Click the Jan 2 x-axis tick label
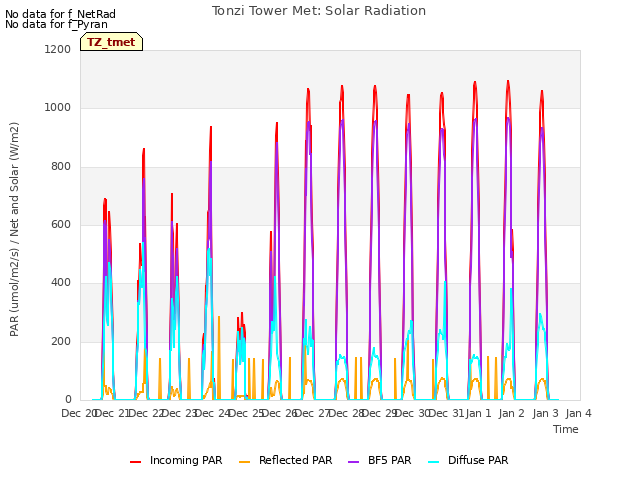640x480 pixels. [512, 413]
